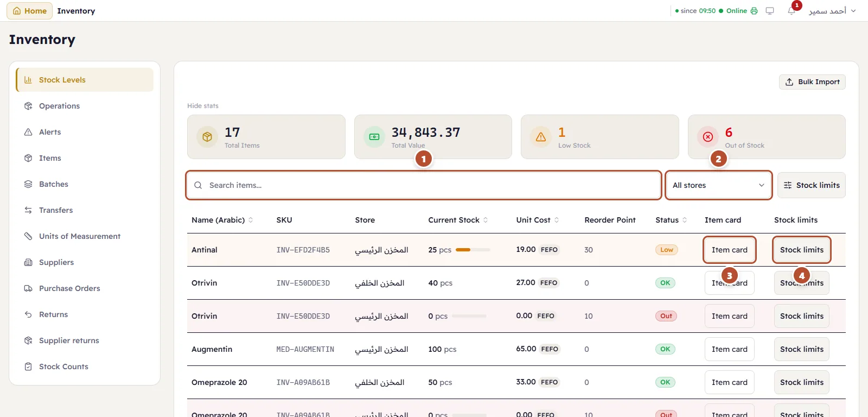The image size is (868, 417).
Task: Sort by Status column
Action: (x=671, y=220)
